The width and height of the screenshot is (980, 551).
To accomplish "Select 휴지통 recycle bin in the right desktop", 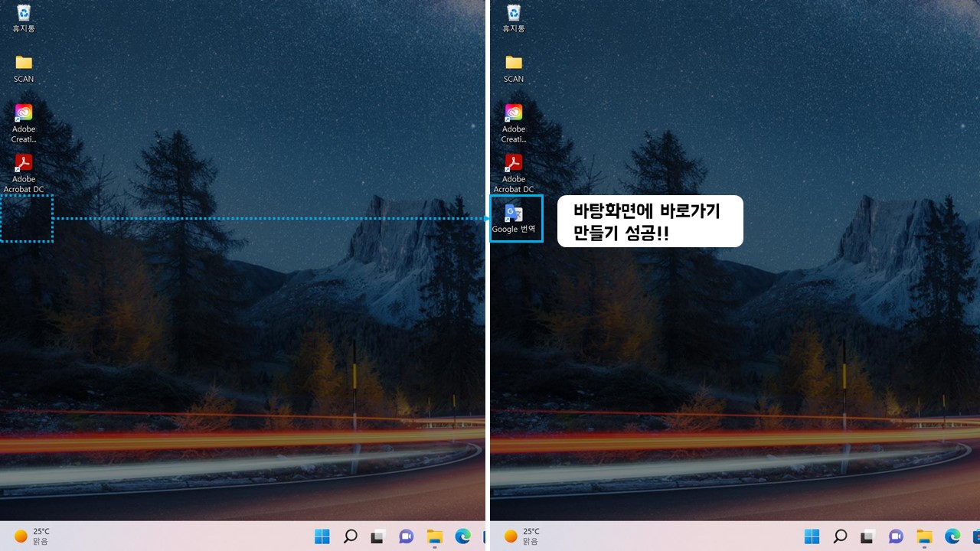I will (514, 18).
